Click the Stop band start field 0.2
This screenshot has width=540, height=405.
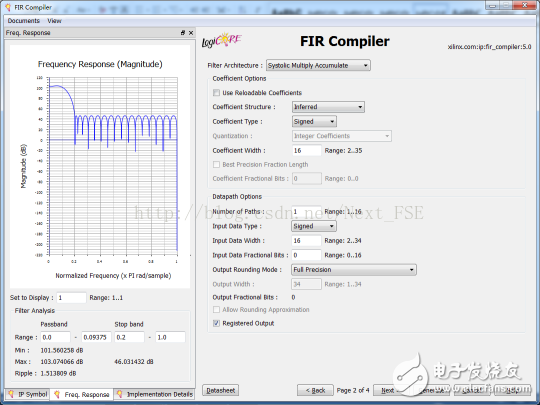(129, 337)
